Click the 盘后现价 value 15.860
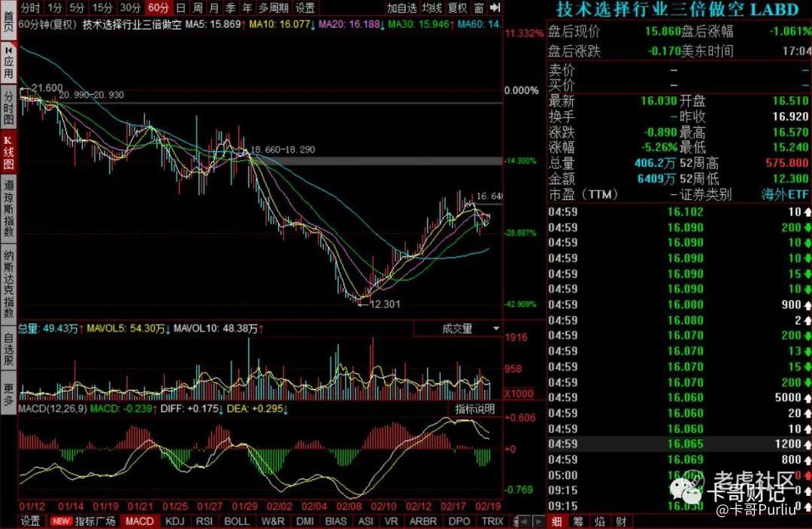The width and height of the screenshot is (812, 529). (662, 32)
